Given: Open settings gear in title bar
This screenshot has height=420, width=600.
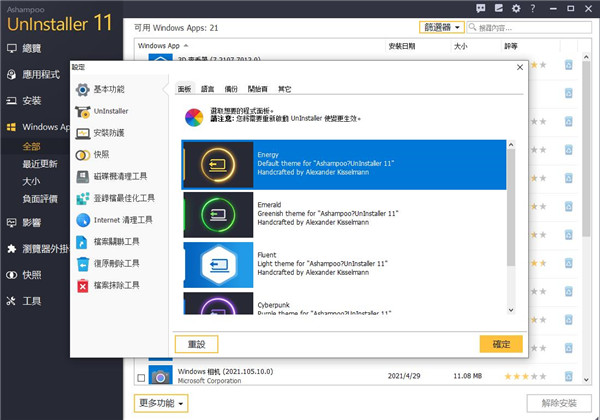Looking at the screenshot, I should pos(516,8).
